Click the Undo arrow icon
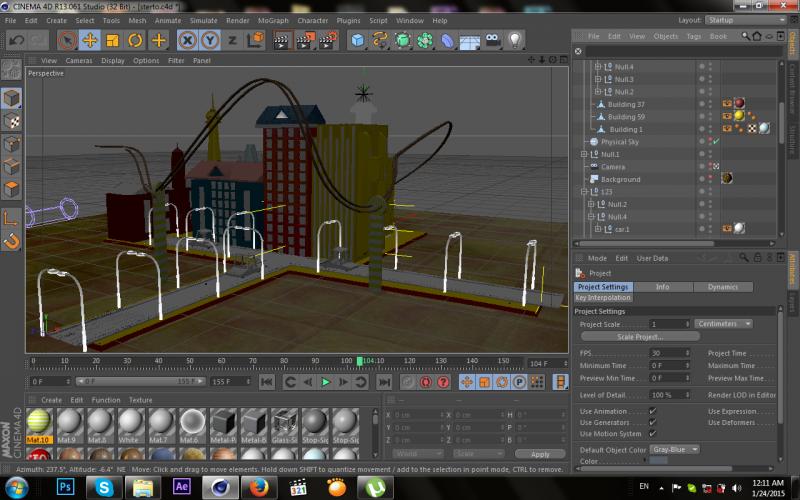This screenshot has height=500, width=800. [17, 41]
